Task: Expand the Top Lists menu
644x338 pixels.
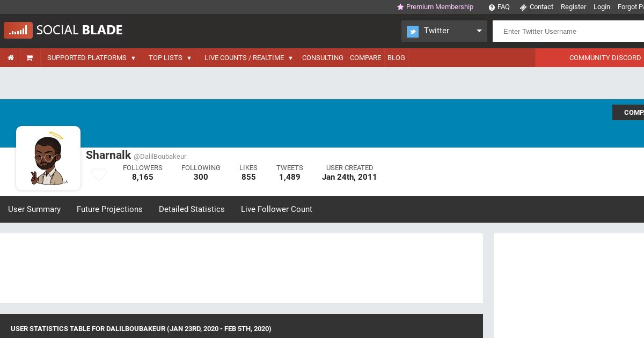Action: click(170, 57)
